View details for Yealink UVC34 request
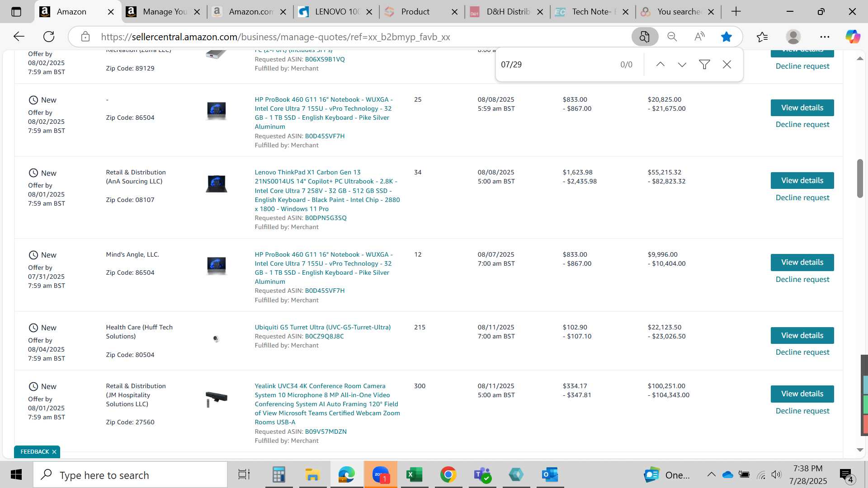 802,394
